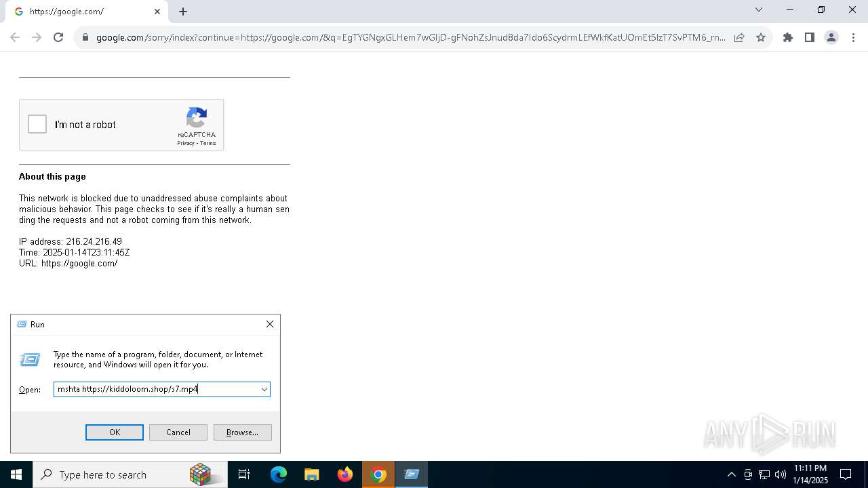The width and height of the screenshot is (868, 488).
Task: Open Chrome three-dot menu
Action: coord(853,37)
